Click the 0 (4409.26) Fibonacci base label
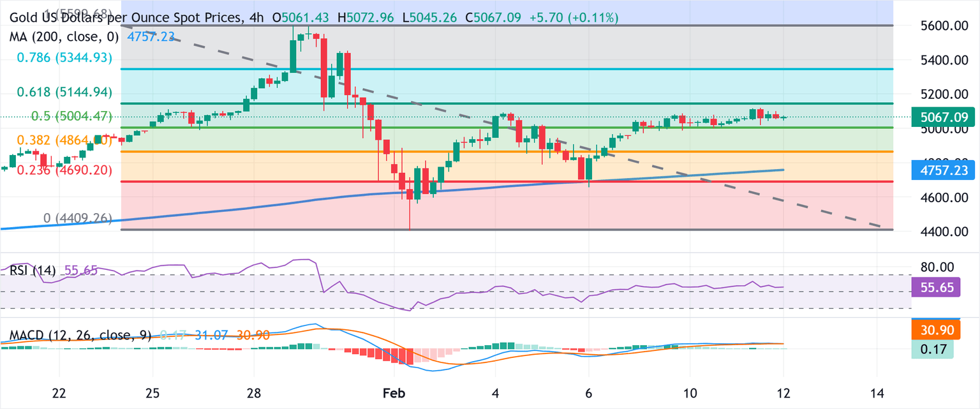The height and width of the screenshot is (409, 980). [x=77, y=219]
